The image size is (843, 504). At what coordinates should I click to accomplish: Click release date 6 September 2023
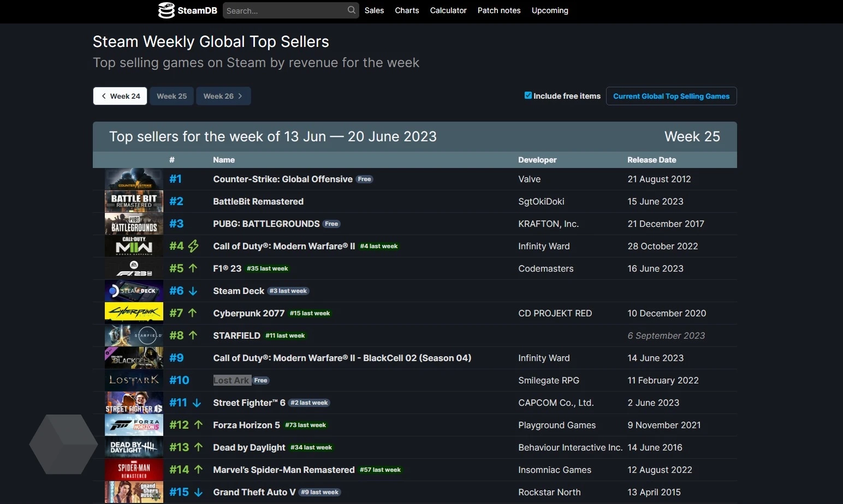(666, 335)
